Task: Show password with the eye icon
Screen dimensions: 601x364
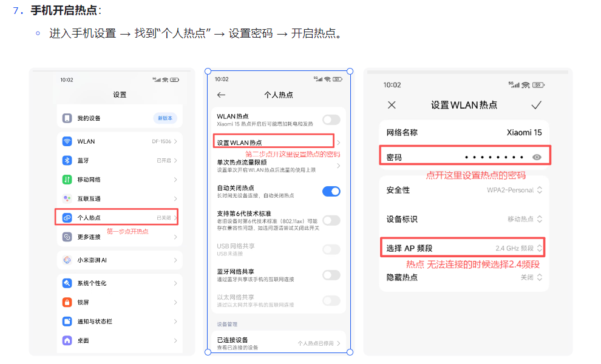Action: pyautogui.click(x=537, y=157)
